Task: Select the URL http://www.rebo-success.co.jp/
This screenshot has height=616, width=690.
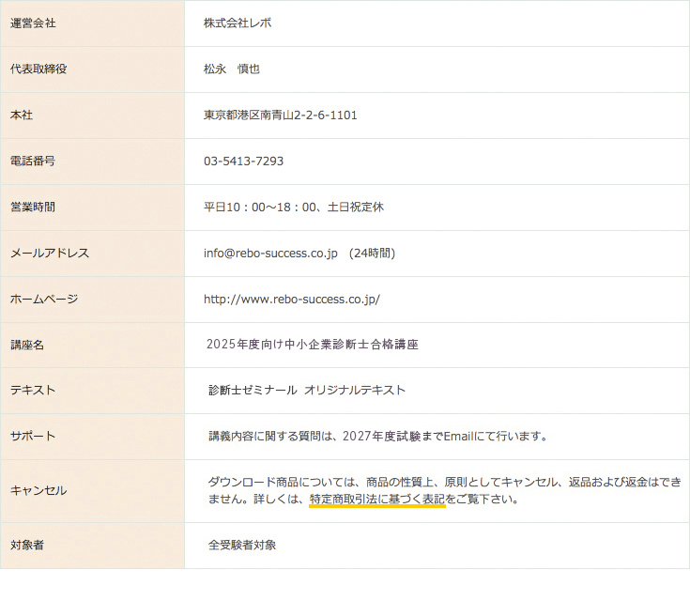Action: (292, 300)
